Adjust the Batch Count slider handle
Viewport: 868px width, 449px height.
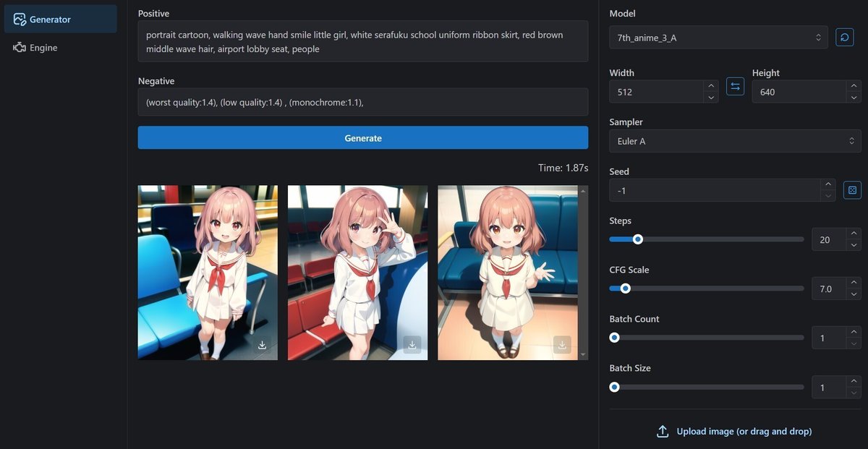click(x=615, y=337)
